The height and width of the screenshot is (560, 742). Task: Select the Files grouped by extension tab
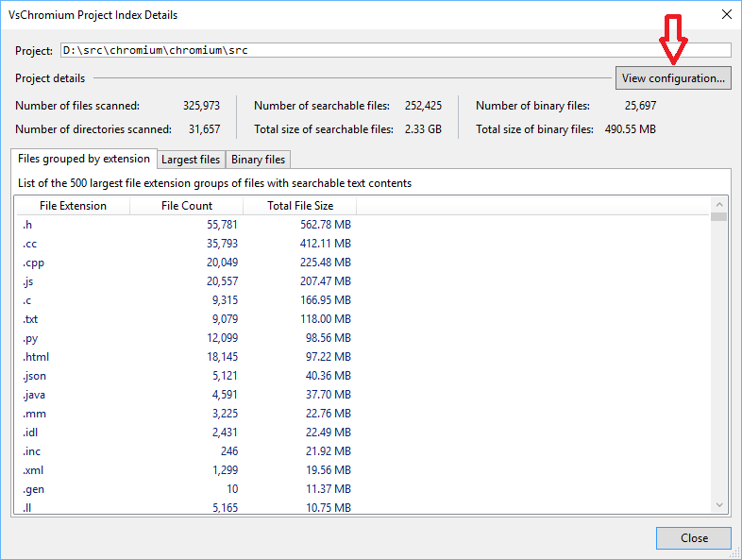click(84, 159)
